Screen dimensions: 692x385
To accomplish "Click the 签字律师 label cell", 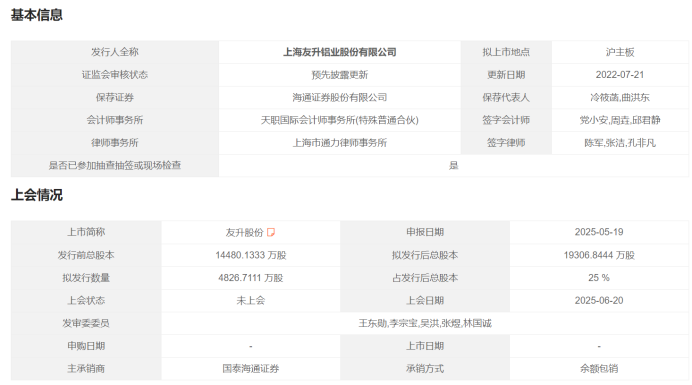I will point(506,143).
